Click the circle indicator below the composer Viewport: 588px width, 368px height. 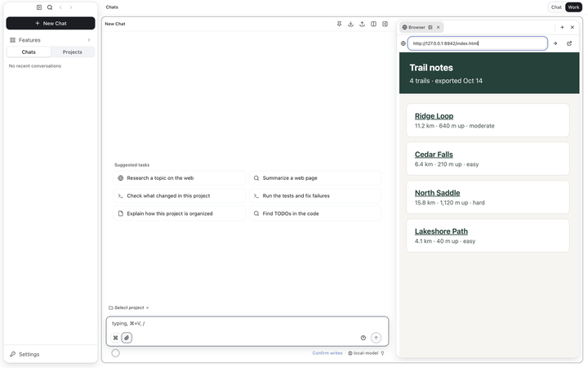coord(115,353)
